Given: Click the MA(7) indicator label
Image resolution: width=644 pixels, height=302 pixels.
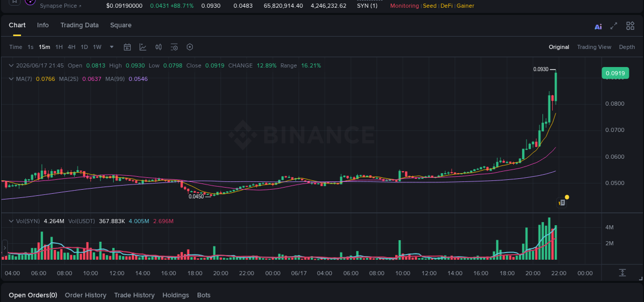Looking at the screenshot, I should pos(24,79).
